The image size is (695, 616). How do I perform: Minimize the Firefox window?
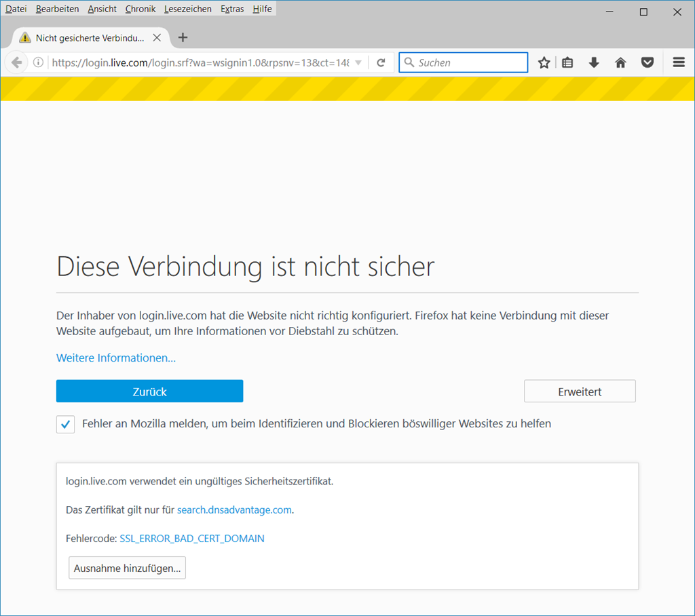coord(609,12)
